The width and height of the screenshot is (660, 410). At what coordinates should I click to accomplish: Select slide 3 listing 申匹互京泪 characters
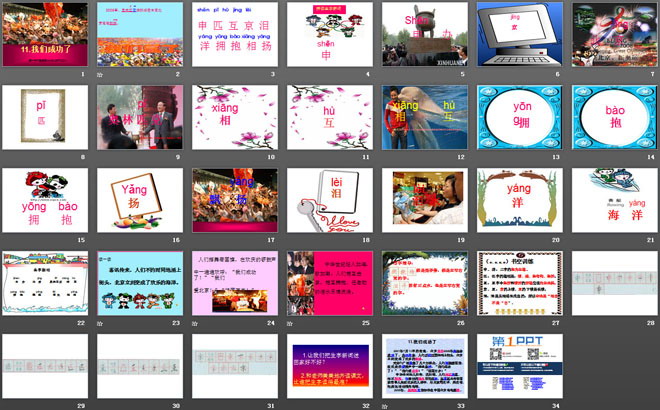[x=235, y=34]
